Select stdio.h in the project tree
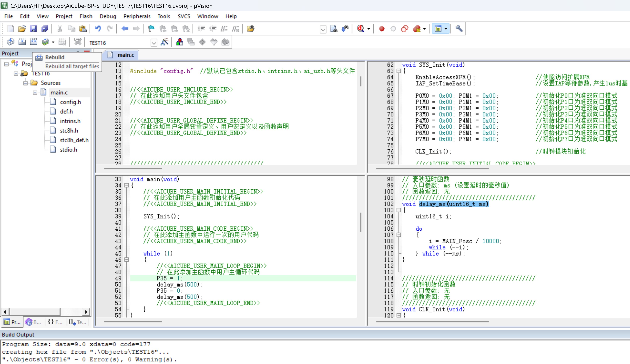The height and width of the screenshot is (364, 630). point(68,150)
